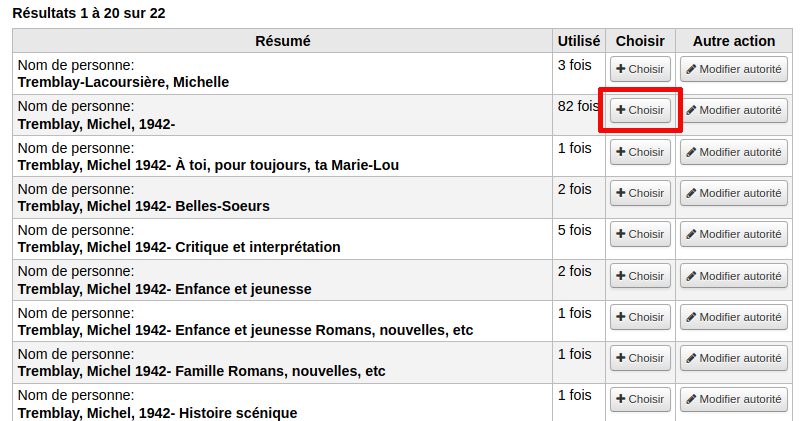Choose Tremblay, Michel, 1942- used 82 times
The image size is (803, 421).
click(640, 110)
